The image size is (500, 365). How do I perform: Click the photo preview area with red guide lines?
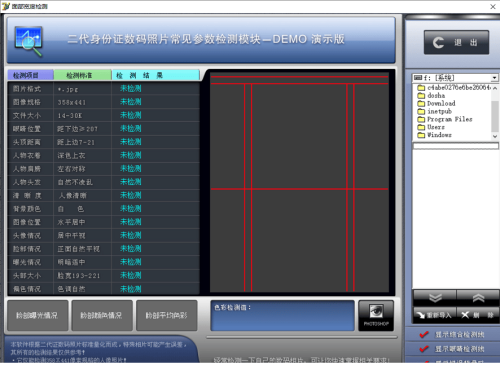pos(299,182)
